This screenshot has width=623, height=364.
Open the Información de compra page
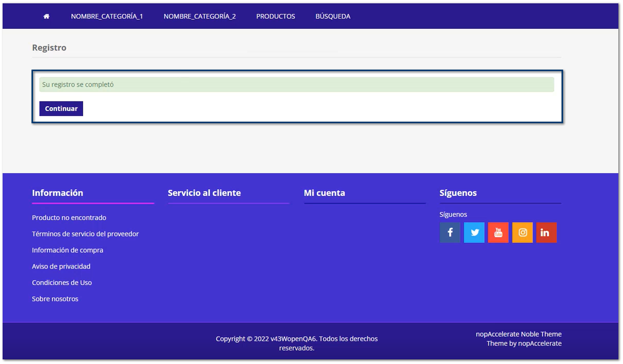(x=67, y=250)
